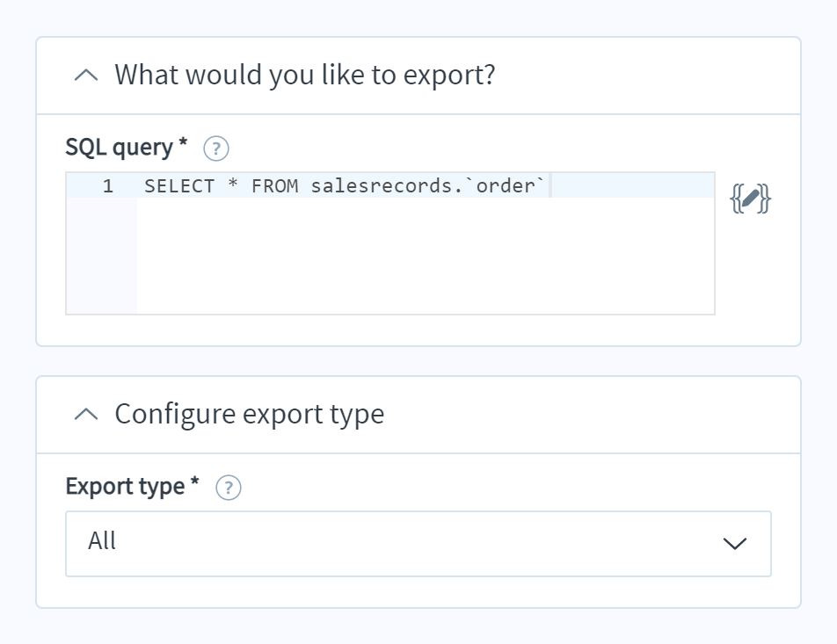The height and width of the screenshot is (644, 837).
Task: Click the chevron inside the Export type selector
Action: click(734, 544)
